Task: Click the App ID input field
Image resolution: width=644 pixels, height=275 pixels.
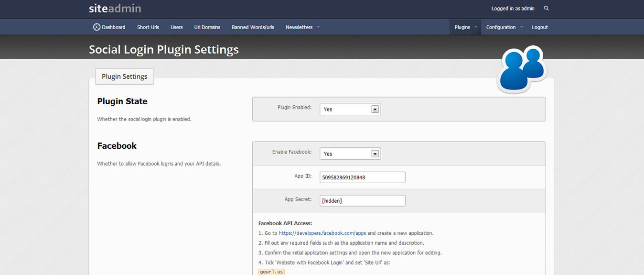Action: click(x=363, y=177)
